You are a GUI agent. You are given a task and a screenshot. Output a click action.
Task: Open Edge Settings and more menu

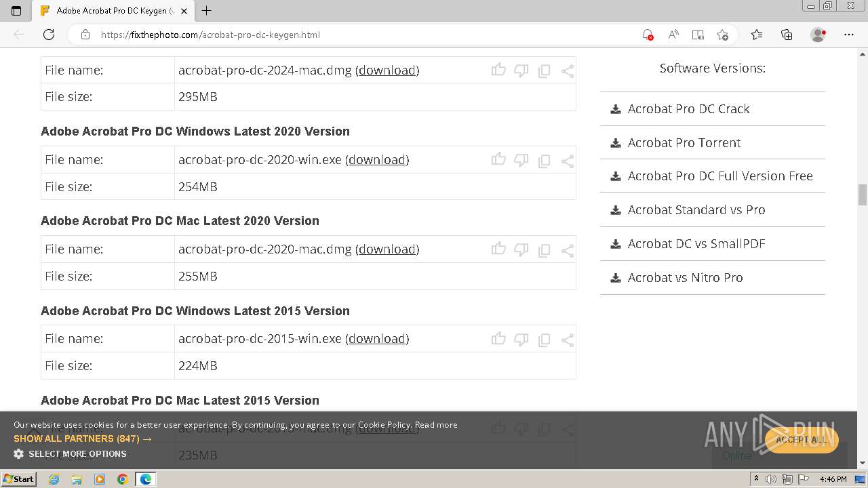click(x=849, y=35)
